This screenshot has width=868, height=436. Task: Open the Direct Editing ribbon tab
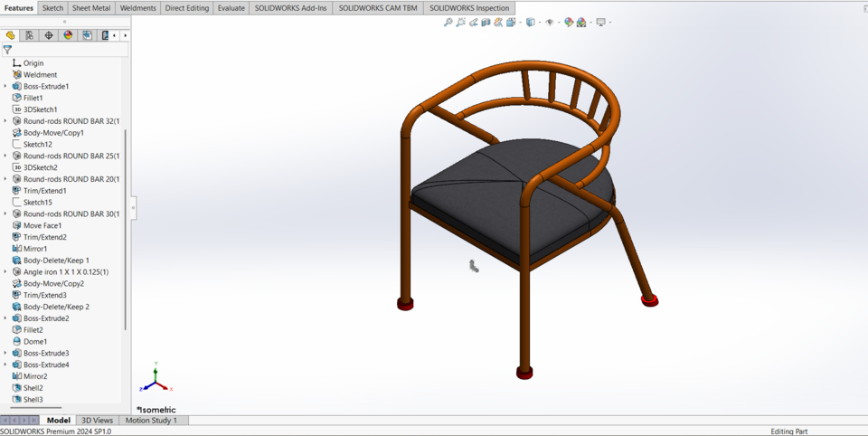tap(187, 8)
